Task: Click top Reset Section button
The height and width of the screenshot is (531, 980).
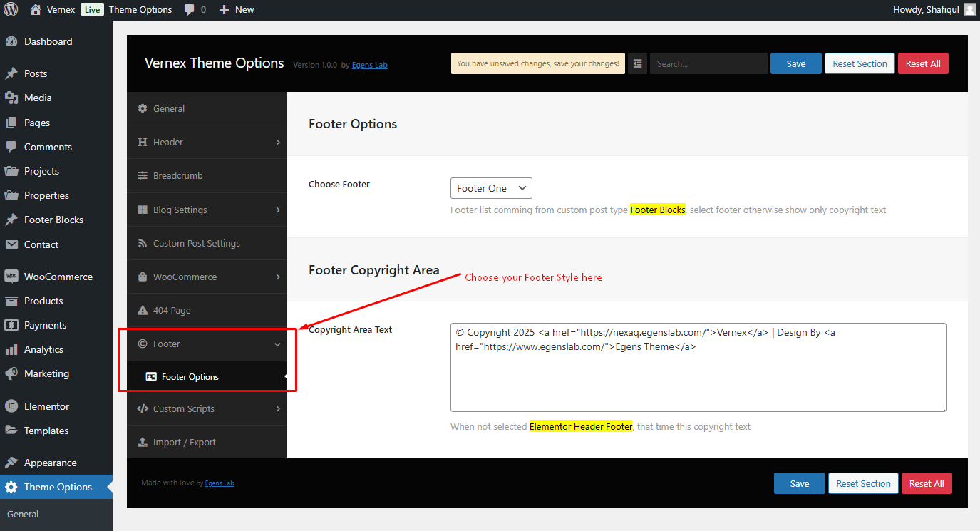Action: (x=860, y=63)
